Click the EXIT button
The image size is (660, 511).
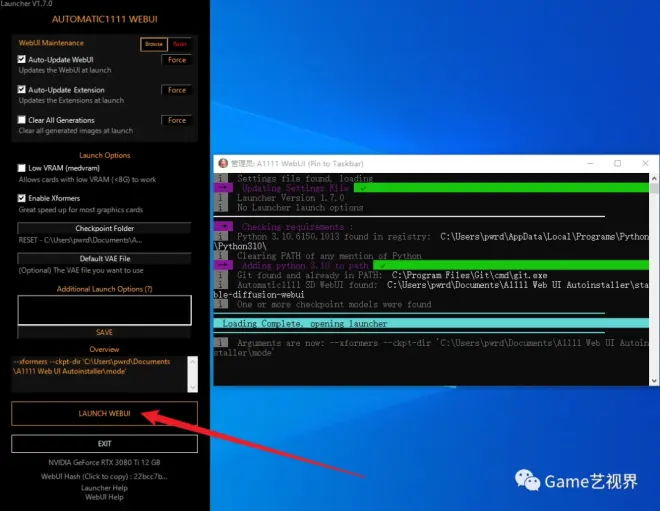[x=104, y=444]
